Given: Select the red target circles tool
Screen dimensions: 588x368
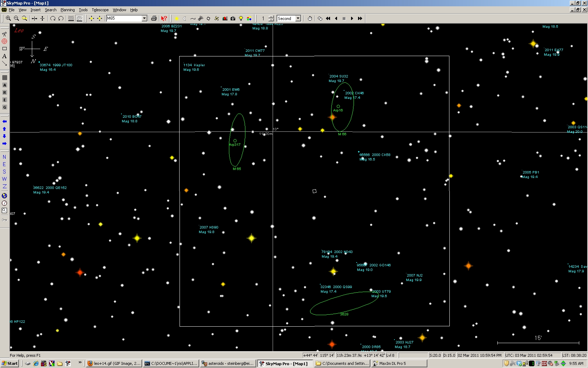Looking at the screenshot, I should point(5,41).
